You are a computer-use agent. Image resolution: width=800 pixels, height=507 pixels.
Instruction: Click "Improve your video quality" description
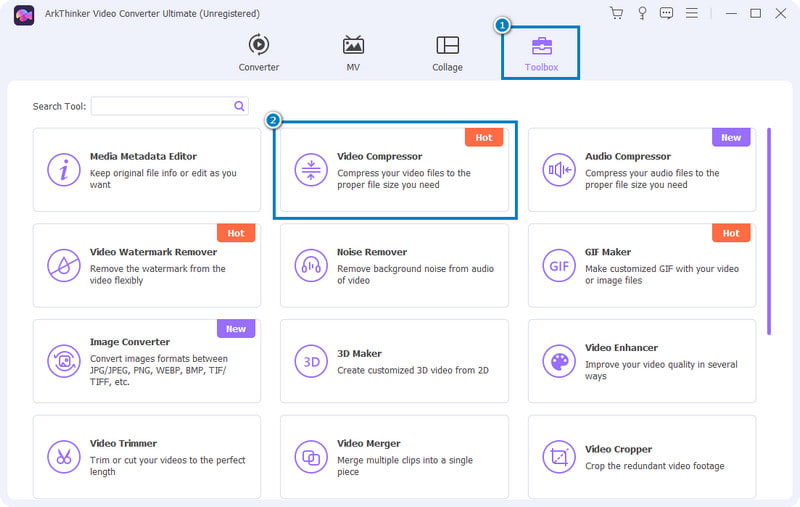(661, 370)
